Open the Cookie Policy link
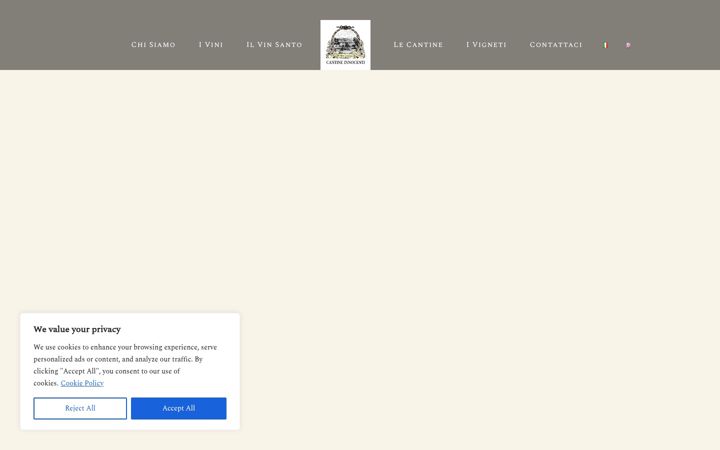 point(82,383)
